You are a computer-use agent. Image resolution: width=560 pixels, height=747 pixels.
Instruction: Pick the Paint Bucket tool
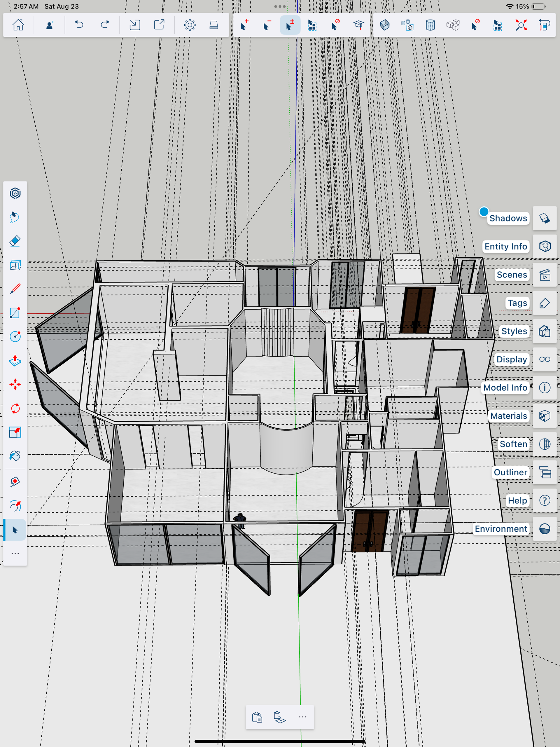[x=15, y=456]
